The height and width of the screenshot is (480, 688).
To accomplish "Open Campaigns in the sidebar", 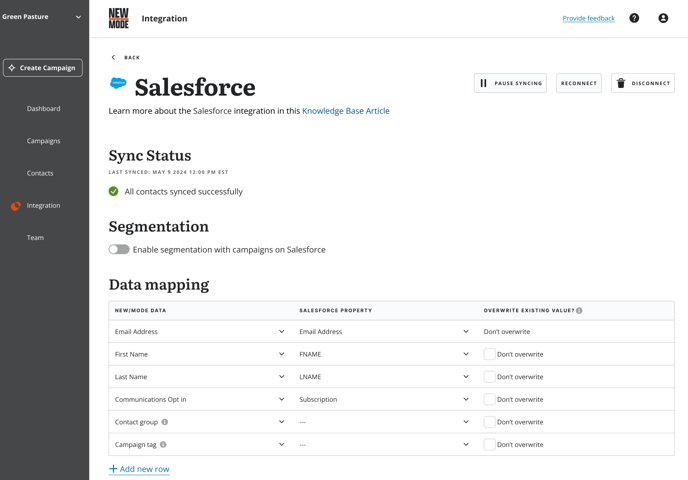I will [43, 141].
